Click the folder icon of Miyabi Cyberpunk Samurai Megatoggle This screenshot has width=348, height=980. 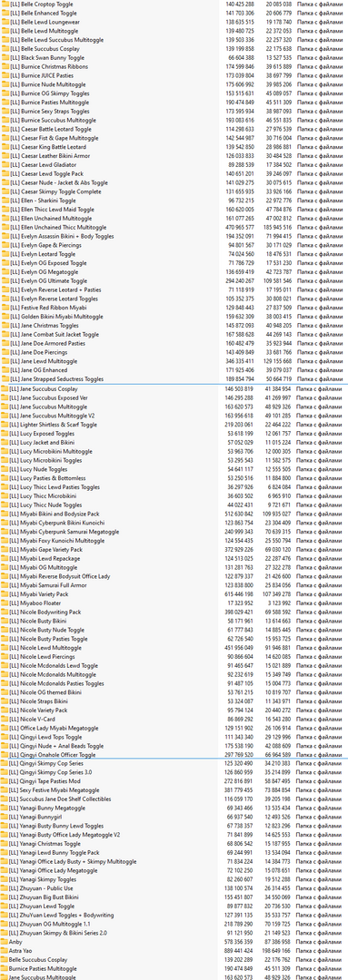click(5, 532)
